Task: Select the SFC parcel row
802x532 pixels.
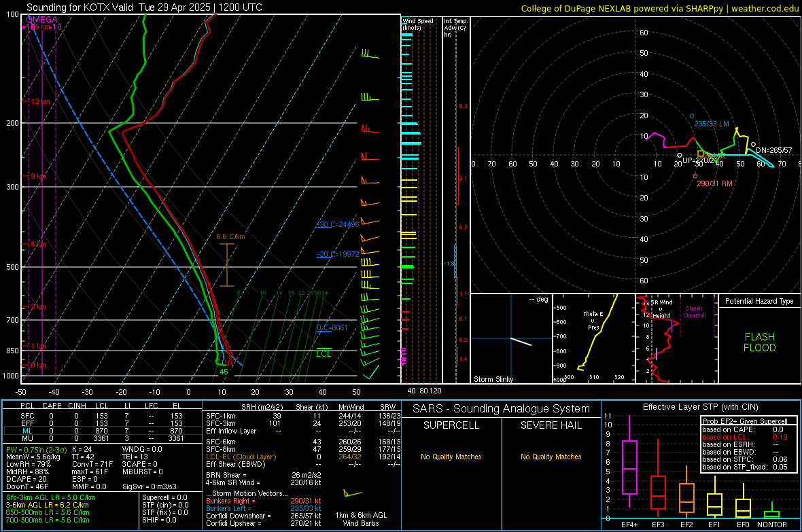Action: coord(103,416)
